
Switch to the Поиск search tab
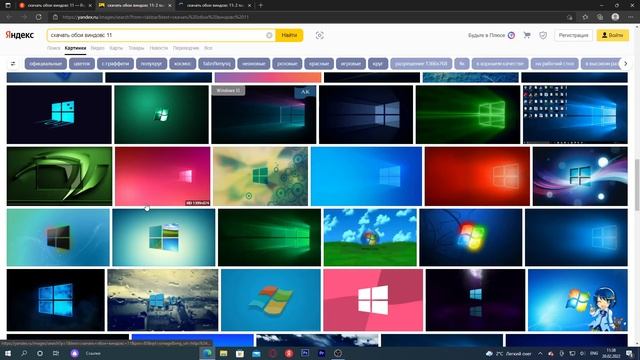pos(53,48)
